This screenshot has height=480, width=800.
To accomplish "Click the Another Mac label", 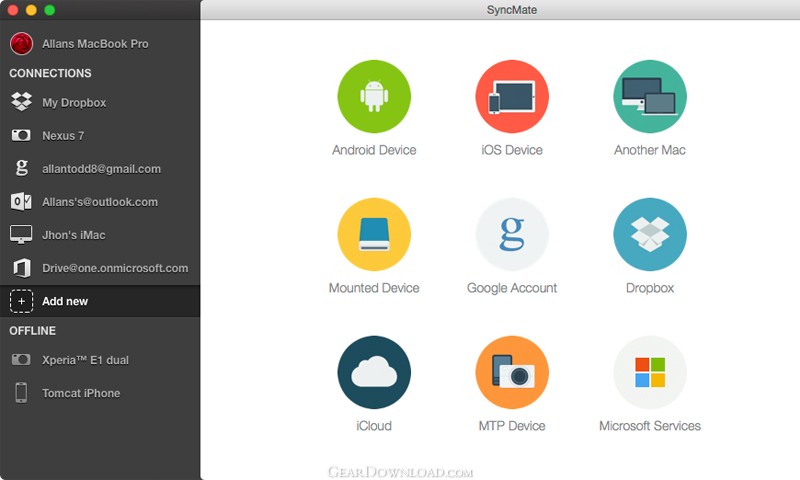I will click(649, 150).
